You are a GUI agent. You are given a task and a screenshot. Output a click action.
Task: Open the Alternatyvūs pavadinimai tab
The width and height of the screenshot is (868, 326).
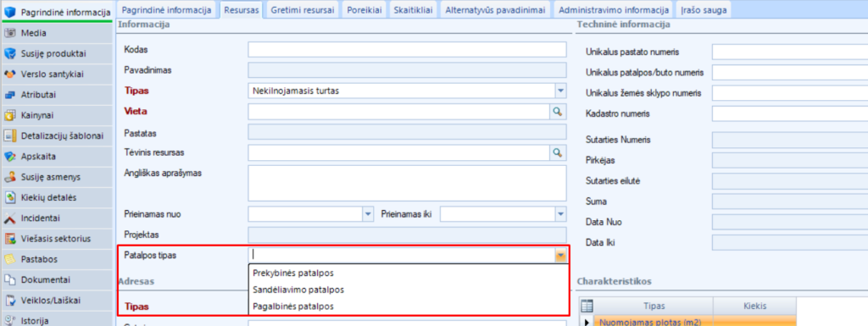[495, 9]
